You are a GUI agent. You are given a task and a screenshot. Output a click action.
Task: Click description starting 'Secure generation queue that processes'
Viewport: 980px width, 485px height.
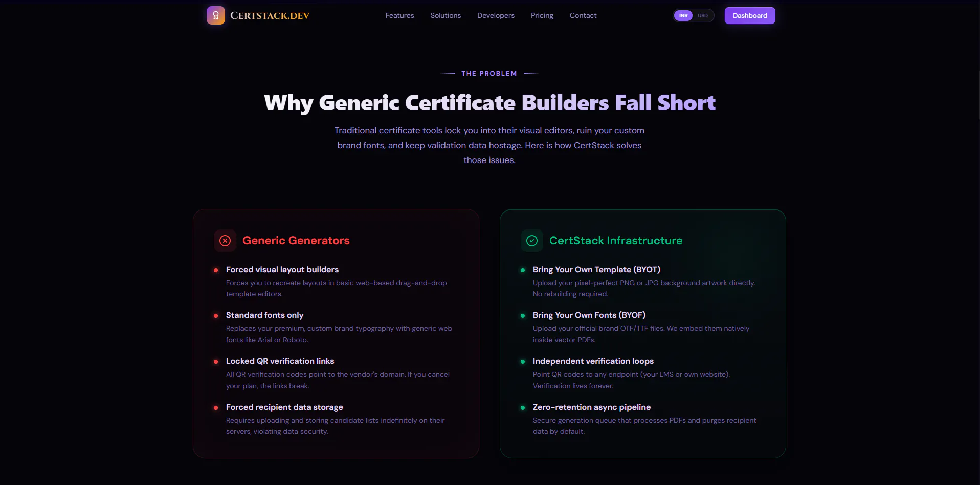coord(644,426)
